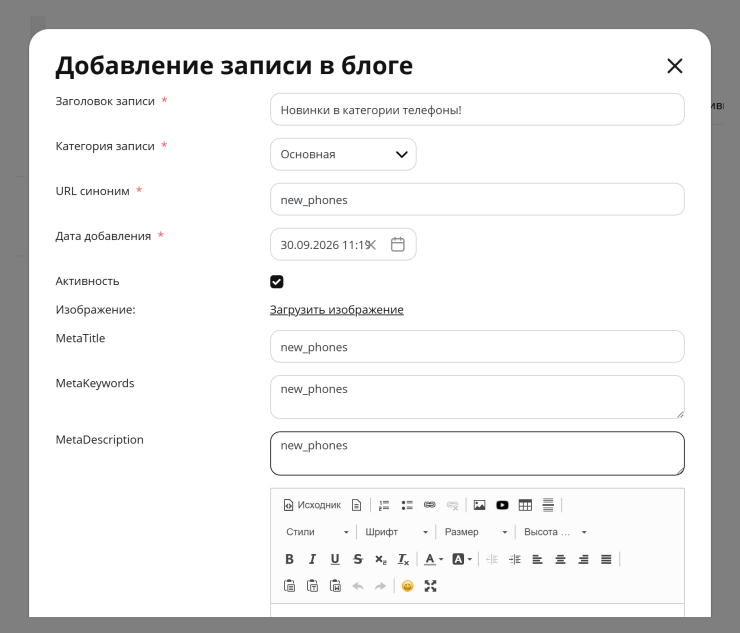This screenshot has width=740, height=633.
Task: Toggle italic formatting in editor
Action: pyautogui.click(x=312, y=559)
